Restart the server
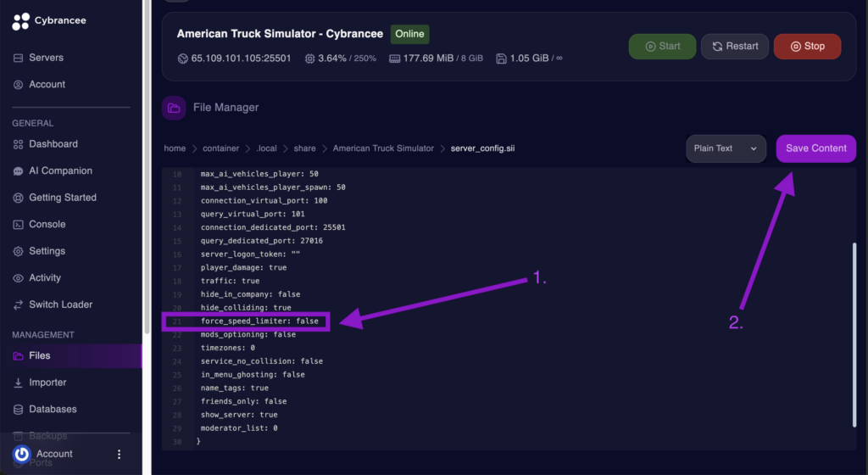 tap(735, 47)
